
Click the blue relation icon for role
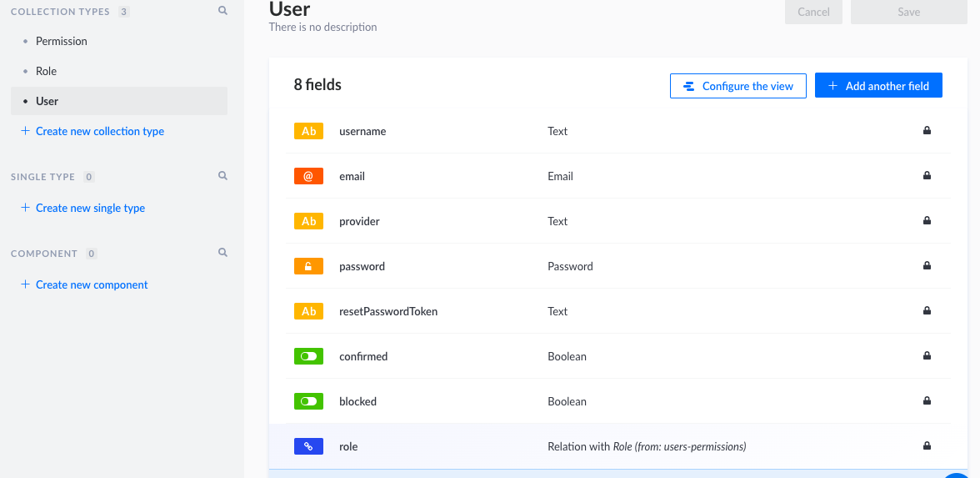308,446
